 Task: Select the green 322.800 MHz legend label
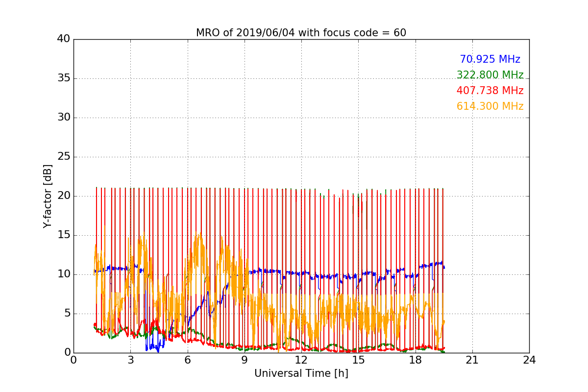[x=490, y=75]
